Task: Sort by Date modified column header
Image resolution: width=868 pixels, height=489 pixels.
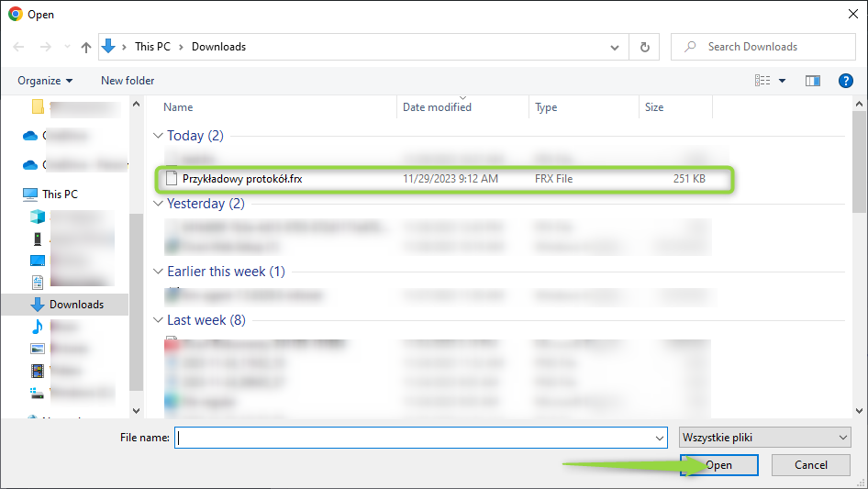Action: (x=437, y=107)
